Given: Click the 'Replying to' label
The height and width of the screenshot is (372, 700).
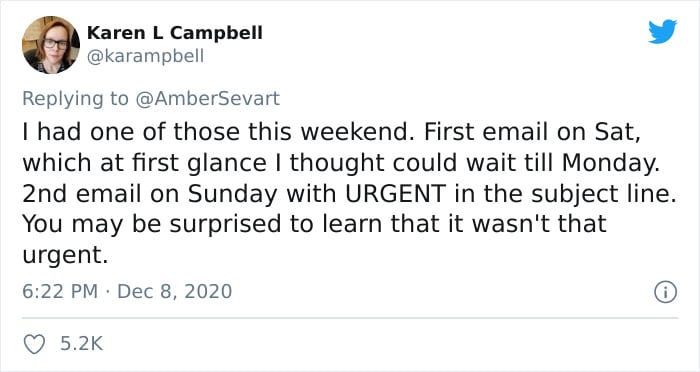Looking at the screenshot, I should tap(75, 99).
